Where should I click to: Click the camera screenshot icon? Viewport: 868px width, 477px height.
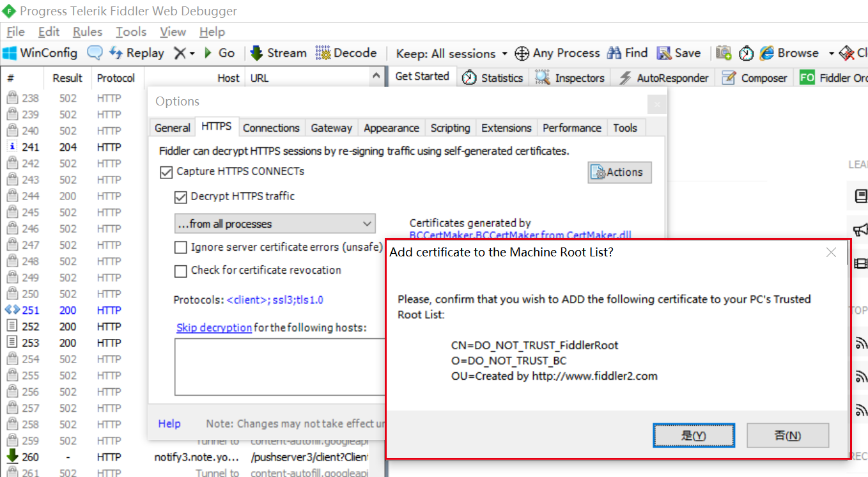(724, 53)
